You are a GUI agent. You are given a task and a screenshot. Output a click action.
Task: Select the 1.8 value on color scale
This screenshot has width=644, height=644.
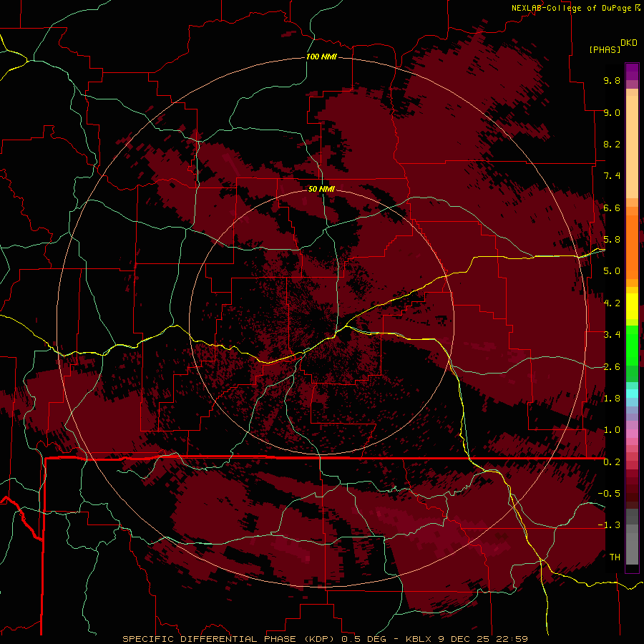[612, 399]
